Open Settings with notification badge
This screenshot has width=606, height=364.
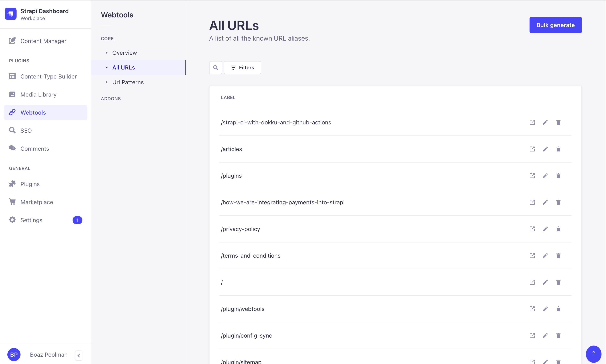(46, 220)
